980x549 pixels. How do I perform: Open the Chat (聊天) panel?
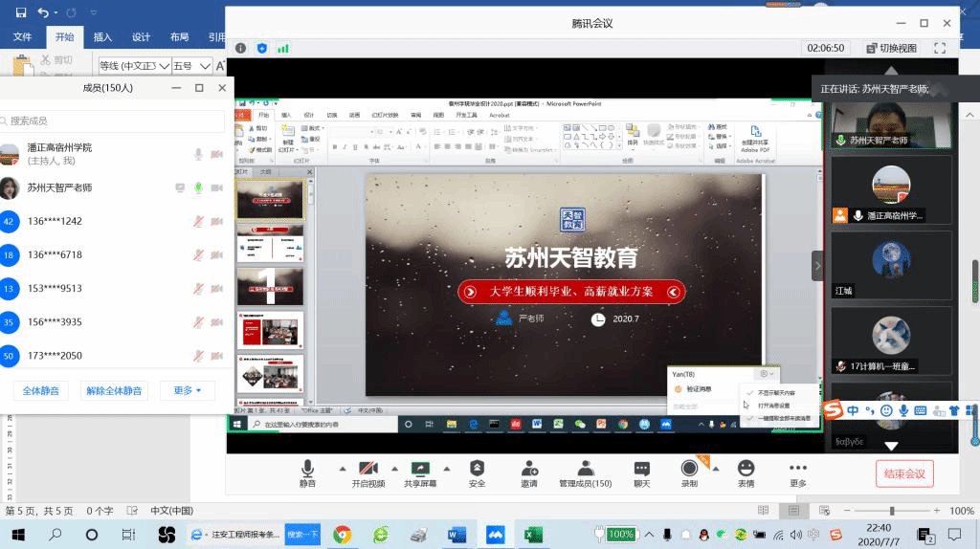641,469
